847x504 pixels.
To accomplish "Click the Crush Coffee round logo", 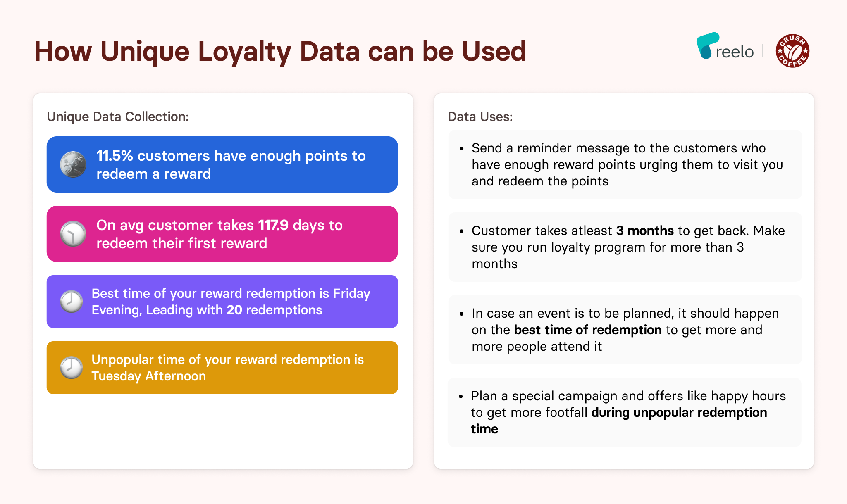I will (792, 51).
